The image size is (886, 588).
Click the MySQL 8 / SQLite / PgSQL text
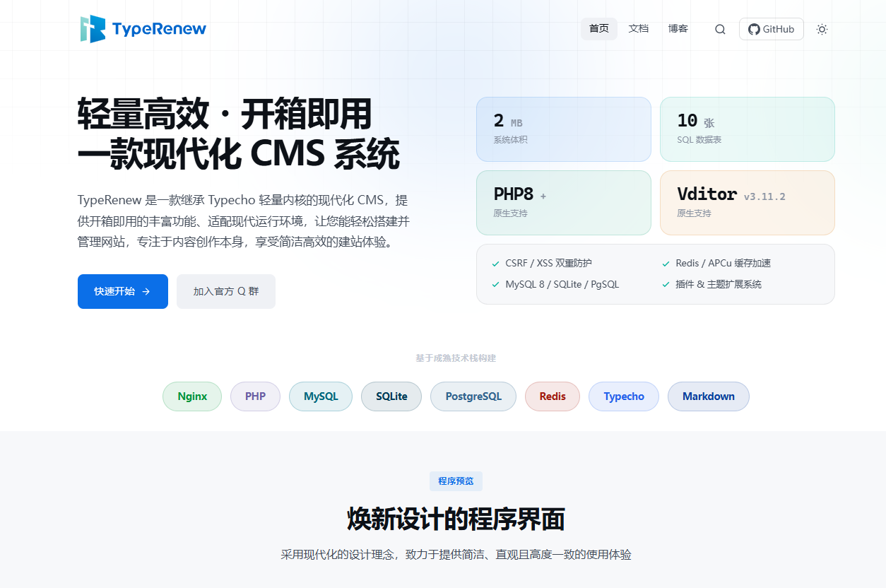(562, 285)
